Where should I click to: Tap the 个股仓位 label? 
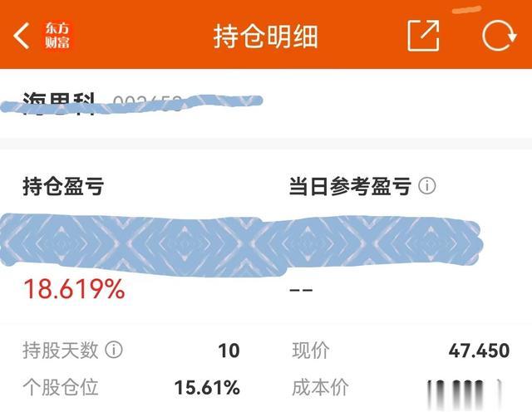click(x=61, y=387)
